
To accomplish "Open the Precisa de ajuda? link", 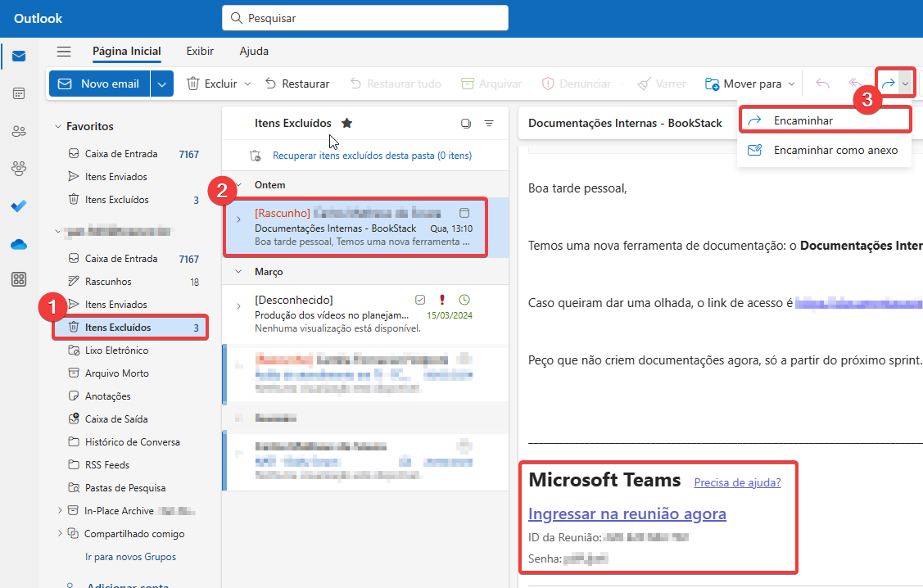I will point(738,482).
